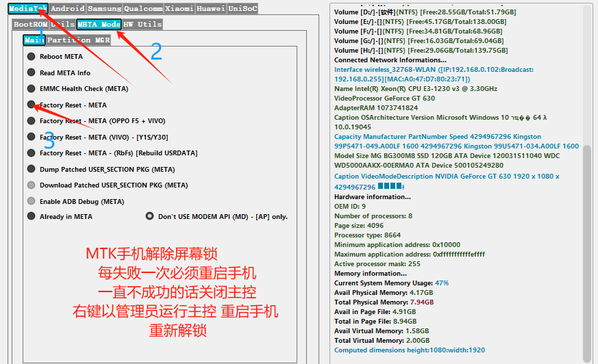Toggle Don't USE MODEM API (MD) option

click(x=149, y=216)
